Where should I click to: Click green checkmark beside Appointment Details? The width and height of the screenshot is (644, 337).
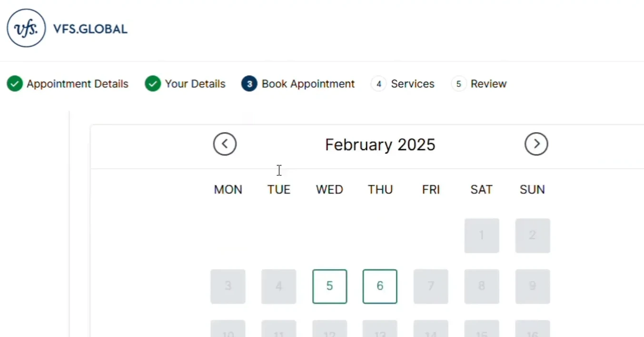[15, 84]
